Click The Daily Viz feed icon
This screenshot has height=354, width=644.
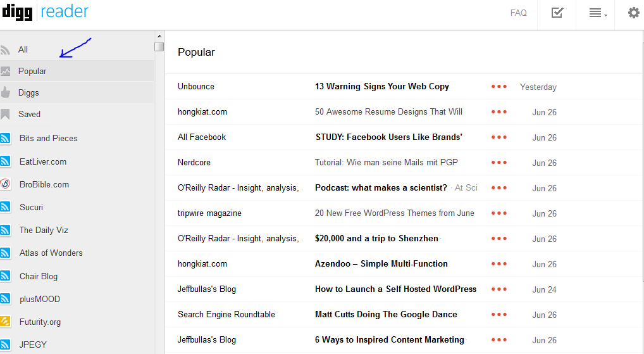(x=5, y=230)
